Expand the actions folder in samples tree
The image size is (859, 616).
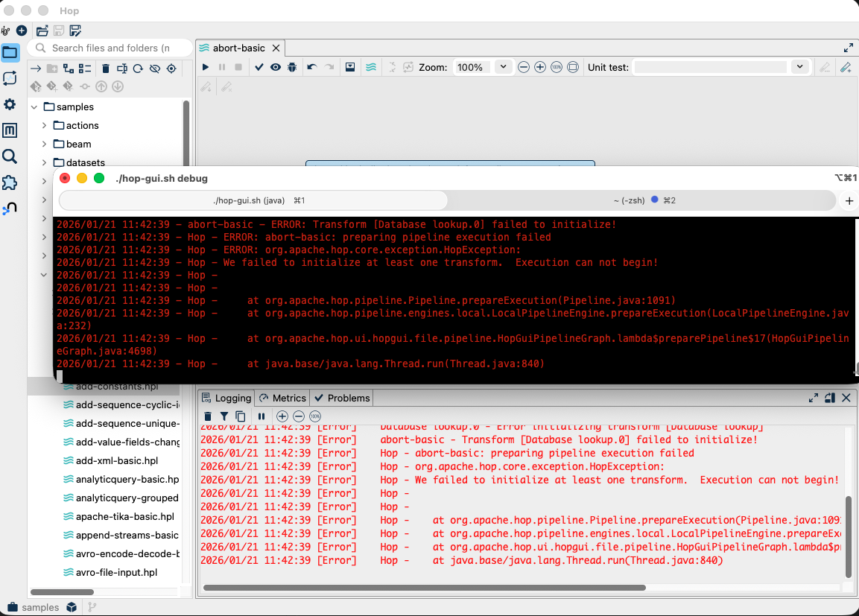point(45,125)
